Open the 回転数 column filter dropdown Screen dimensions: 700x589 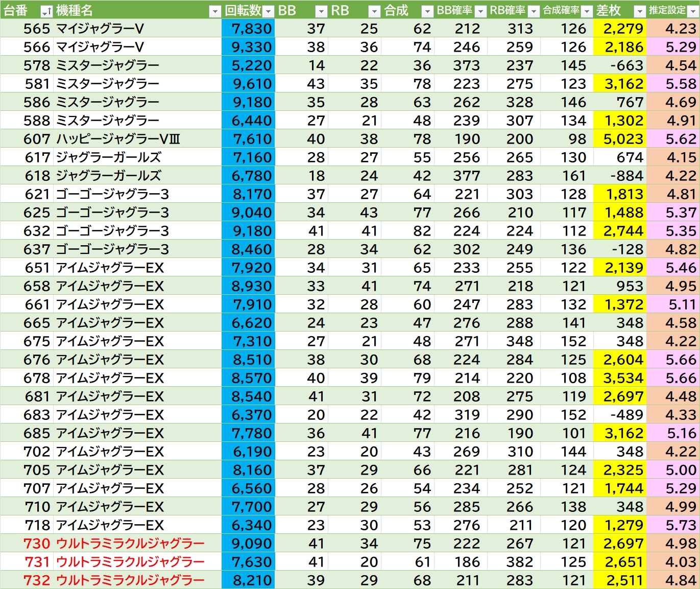pyautogui.click(x=269, y=11)
